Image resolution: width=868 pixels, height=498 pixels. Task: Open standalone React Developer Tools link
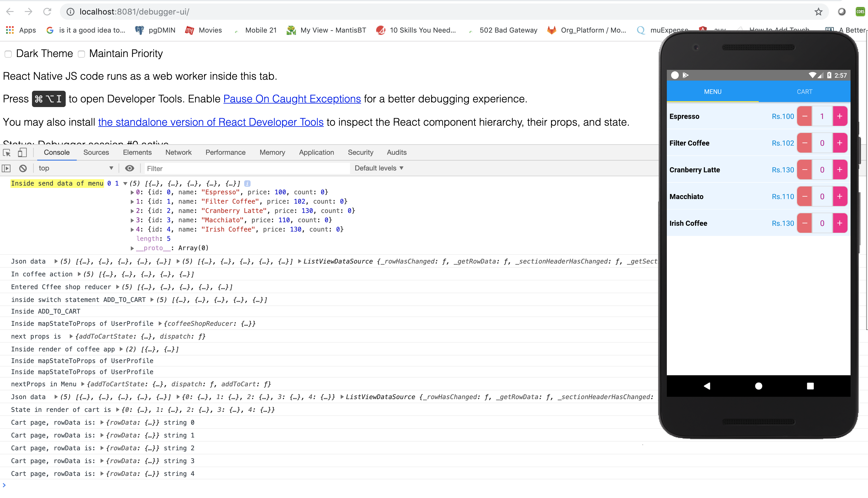click(210, 122)
